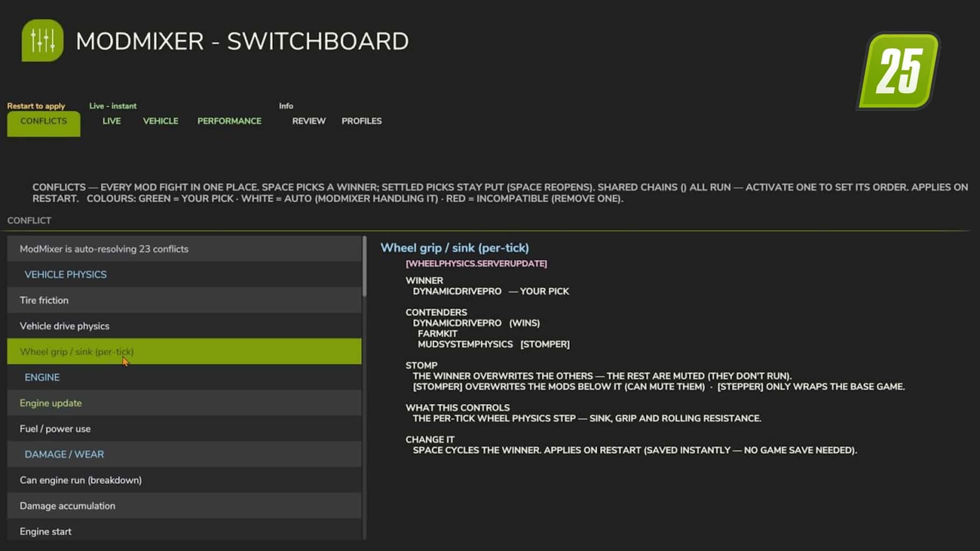Viewport: 980px width, 551px height.
Task: Select the Vehicle Physics category header
Action: (184, 274)
